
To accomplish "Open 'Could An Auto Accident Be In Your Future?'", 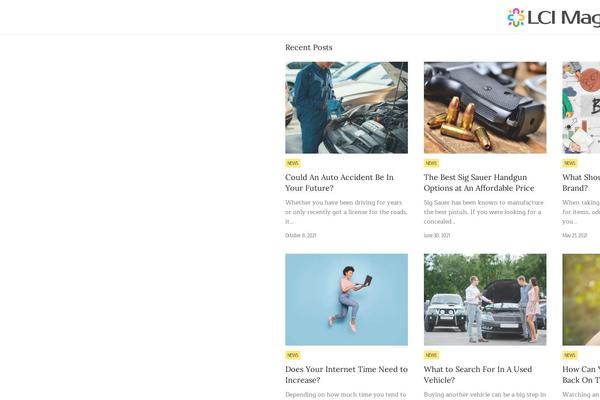I will (339, 183).
